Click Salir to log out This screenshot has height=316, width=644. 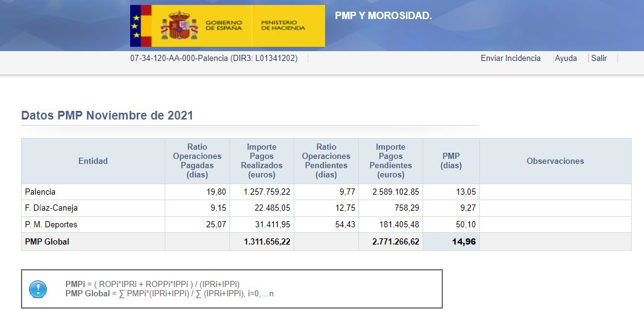(598, 59)
